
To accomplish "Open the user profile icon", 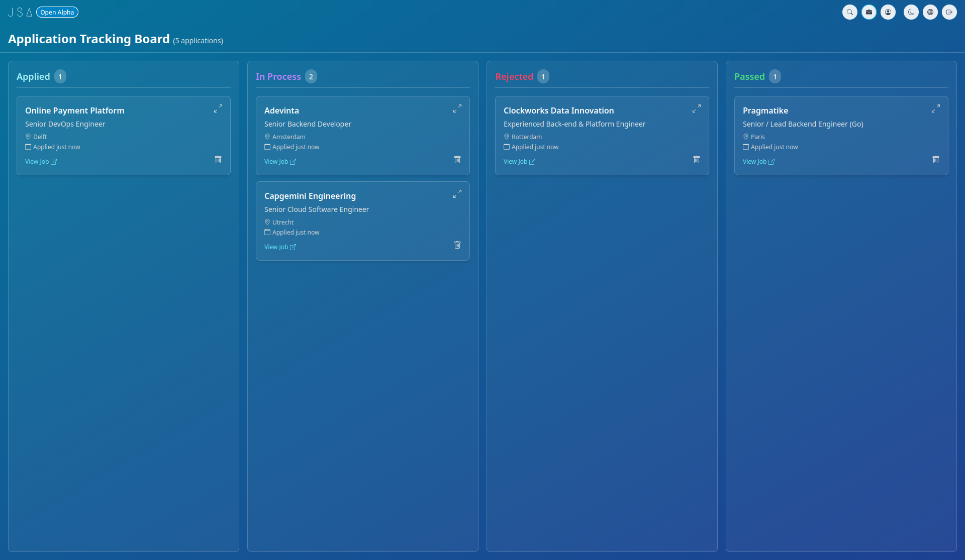I will point(888,12).
